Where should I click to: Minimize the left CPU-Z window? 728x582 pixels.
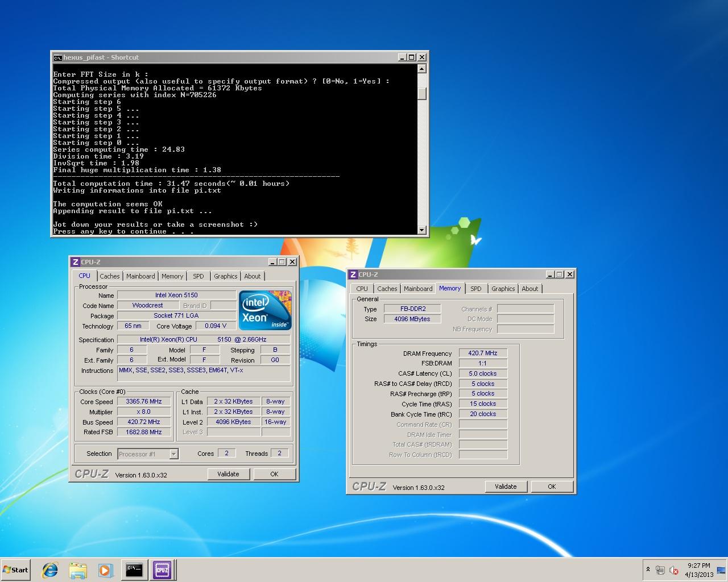click(273, 262)
